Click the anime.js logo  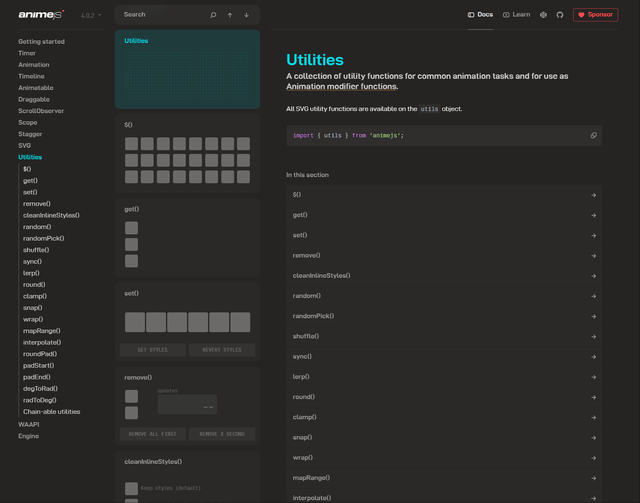[x=41, y=15]
